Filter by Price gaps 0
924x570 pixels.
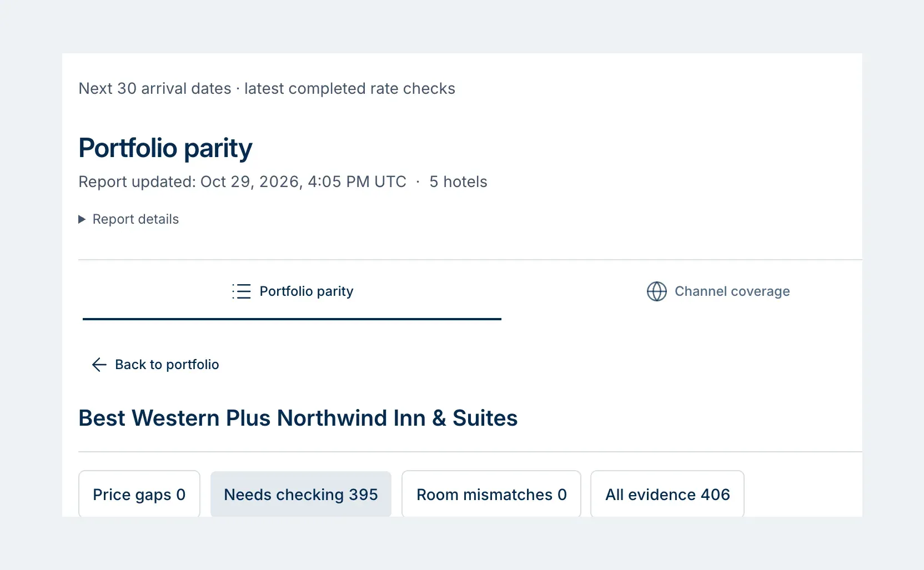[x=139, y=494]
